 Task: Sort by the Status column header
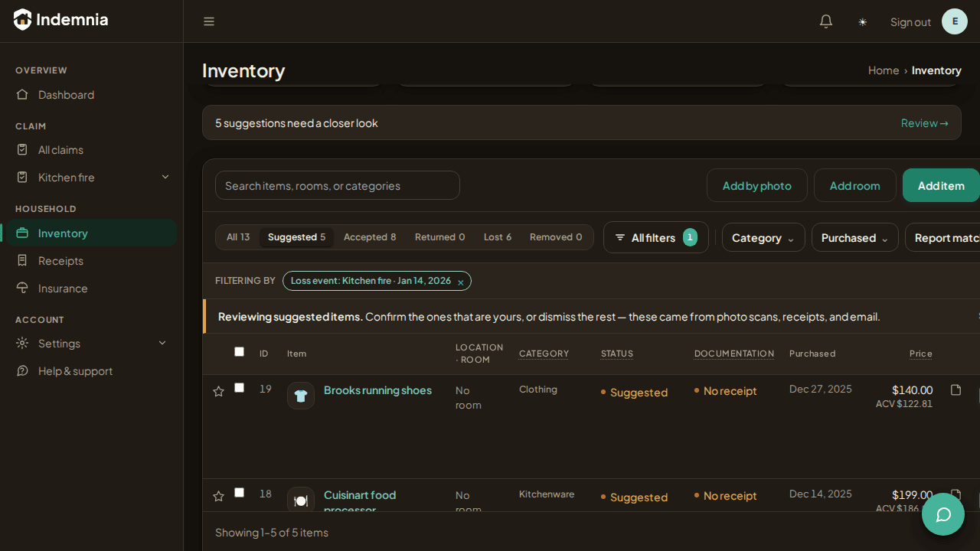[x=617, y=354]
